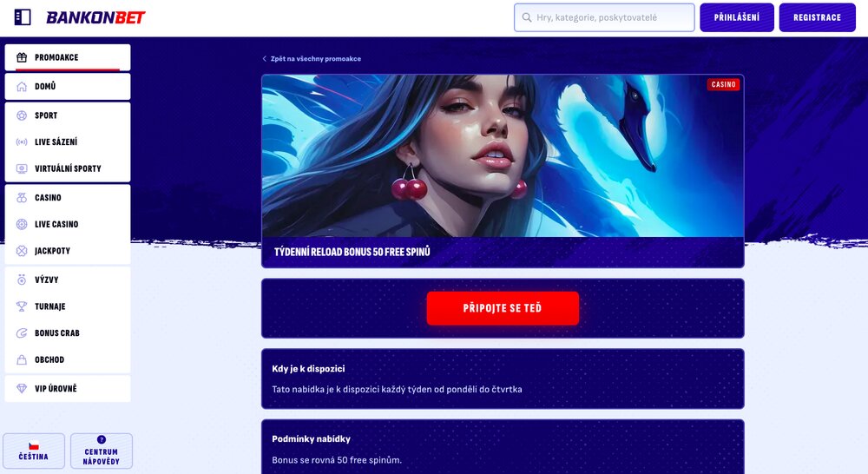
Task: Click the Domů house icon
Action: click(x=22, y=87)
